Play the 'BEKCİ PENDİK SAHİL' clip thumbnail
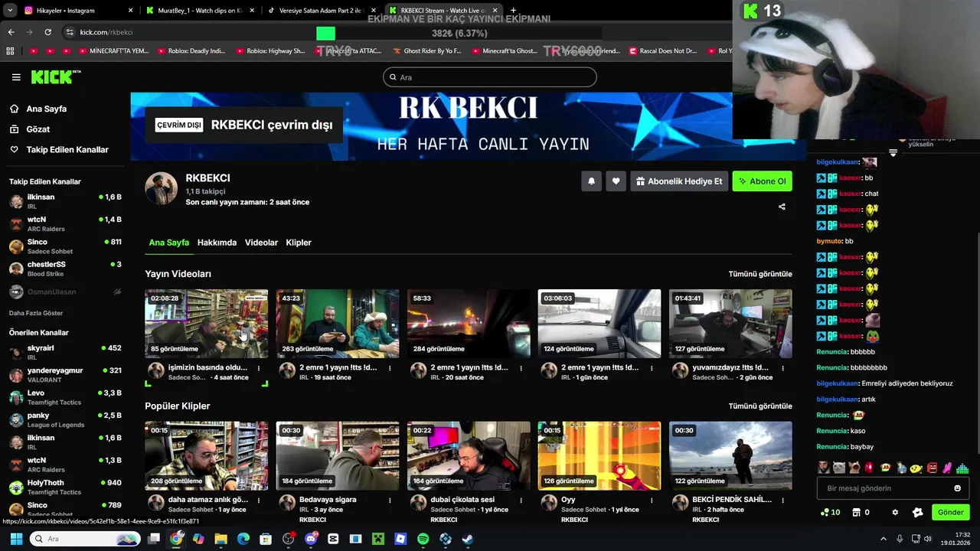 [730, 456]
